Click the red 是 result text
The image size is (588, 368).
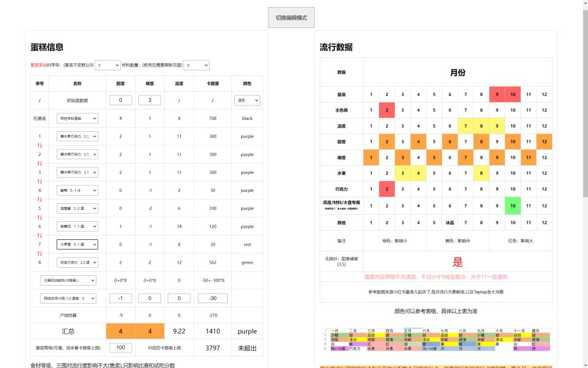[x=457, y=262]
